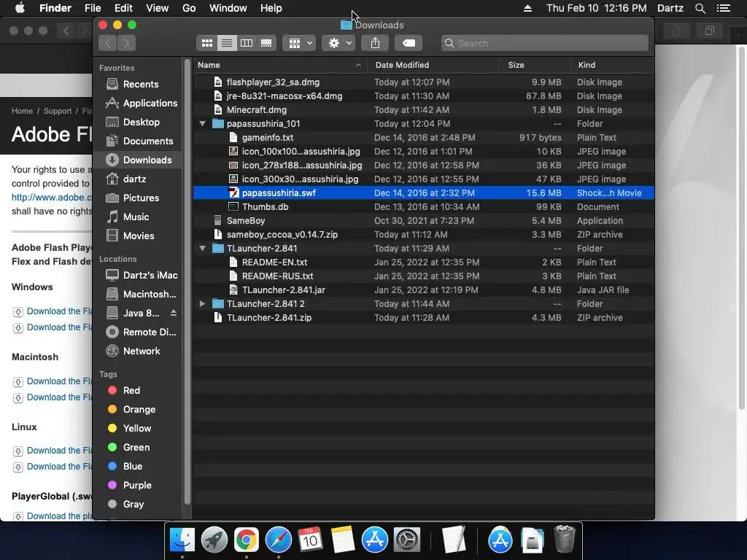747x560 pixels.
Task: Open the View menu
Action: click(x=158, y=8)
